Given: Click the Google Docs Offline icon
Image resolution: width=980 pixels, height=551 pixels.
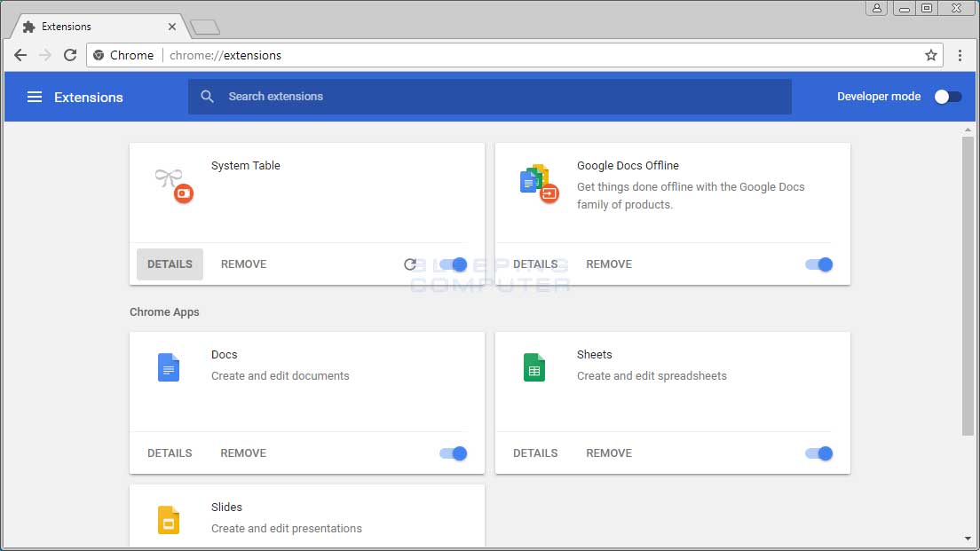Looking at the screenshot, I should tap(539, 185).
